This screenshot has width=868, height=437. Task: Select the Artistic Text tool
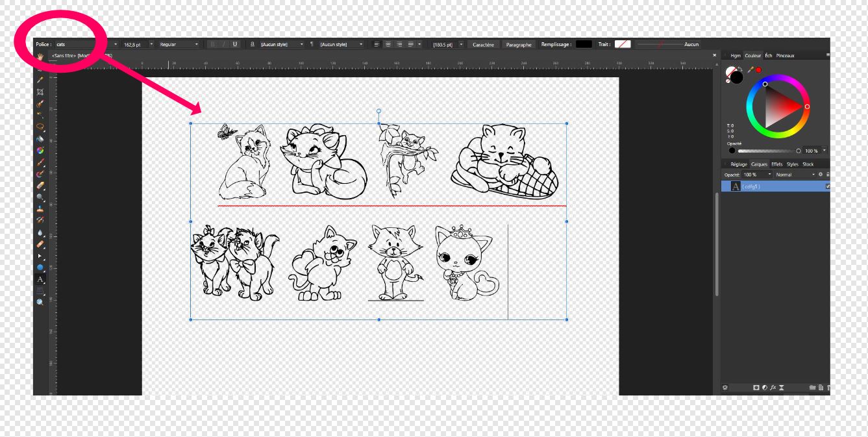40,278
